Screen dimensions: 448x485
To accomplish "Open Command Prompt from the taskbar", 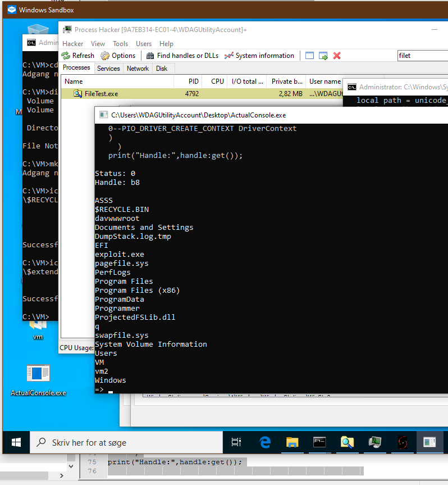I will coord(319,443).
